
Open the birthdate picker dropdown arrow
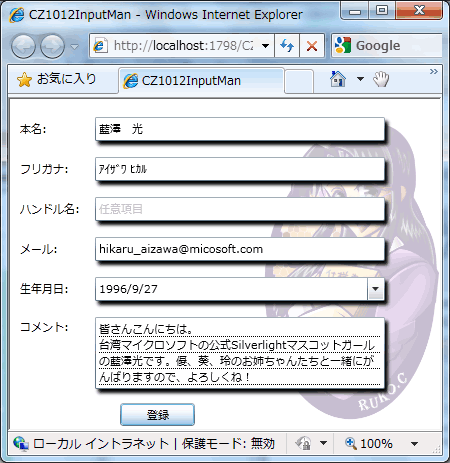coord(376,289)
